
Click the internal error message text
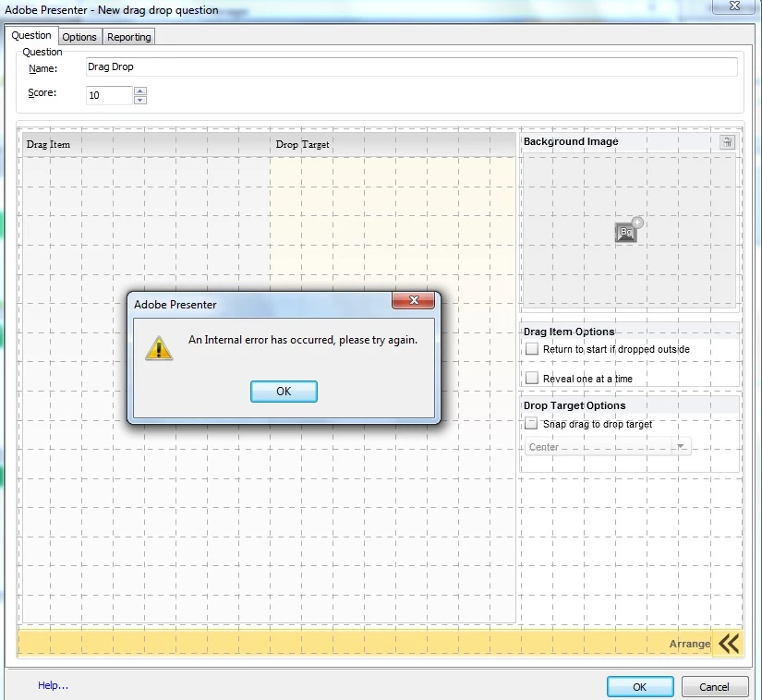[x=303, y=340]
